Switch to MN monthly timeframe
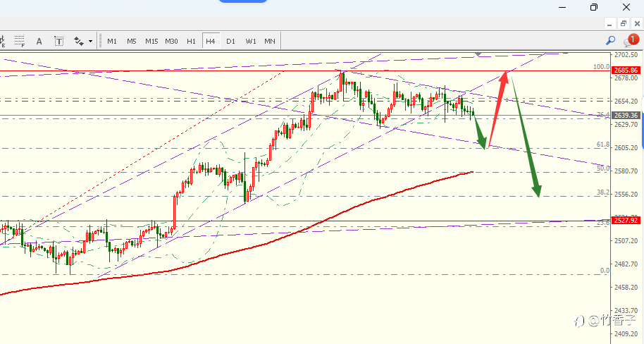The height and width of the screenshot is (344, 644). 270,41
